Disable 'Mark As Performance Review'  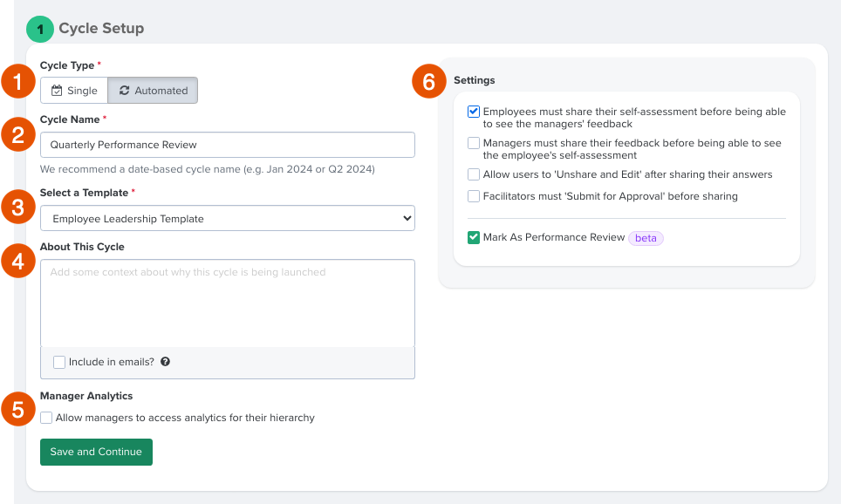click(473, 236)
